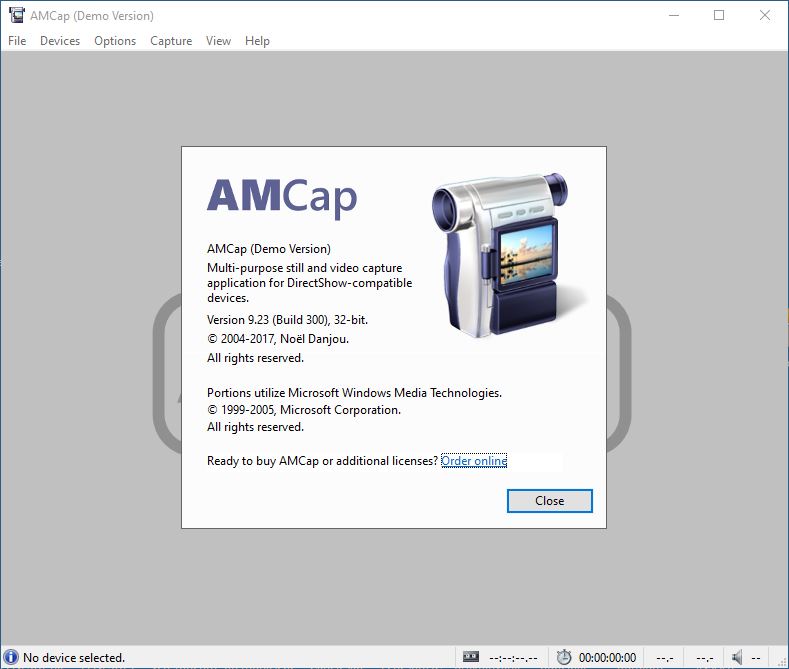Open the Capture menu
The height and width of the screenshot is (669, 789).
coord(171,41)
